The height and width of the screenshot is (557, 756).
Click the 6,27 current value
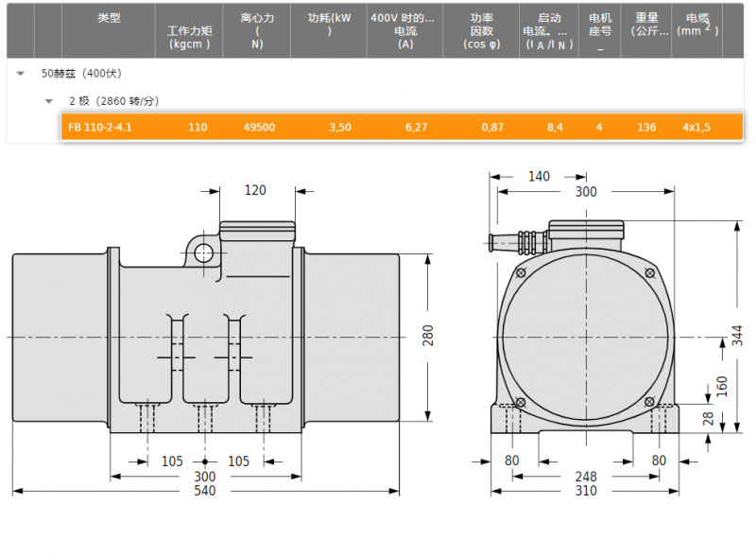(416, 128)
